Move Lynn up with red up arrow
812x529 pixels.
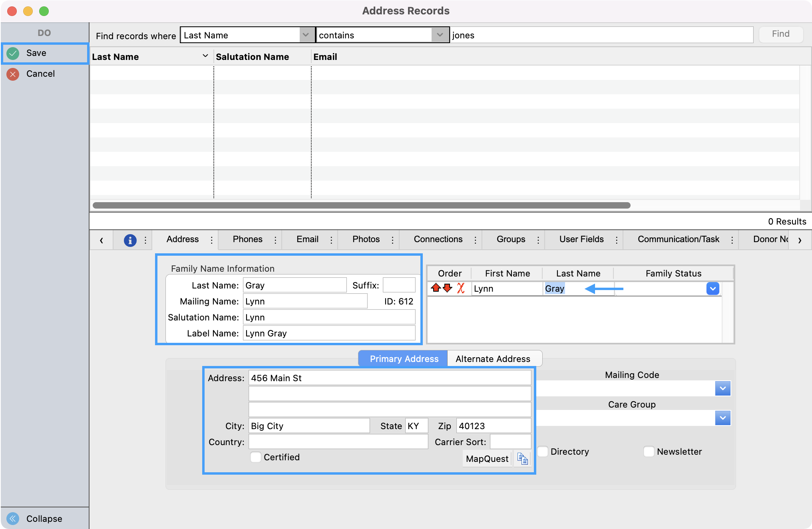click(x=436, y=288)
